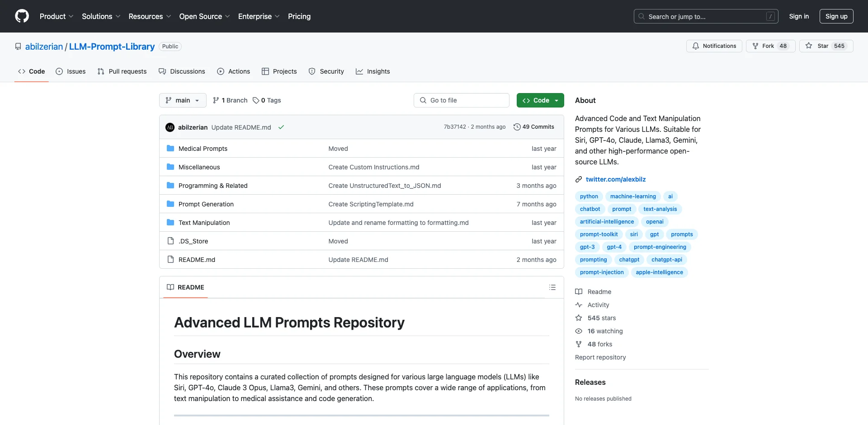Select the python topic tag
Image resolution: width=868 pixels, height=425 pixels.
click(x=589, y=196)
